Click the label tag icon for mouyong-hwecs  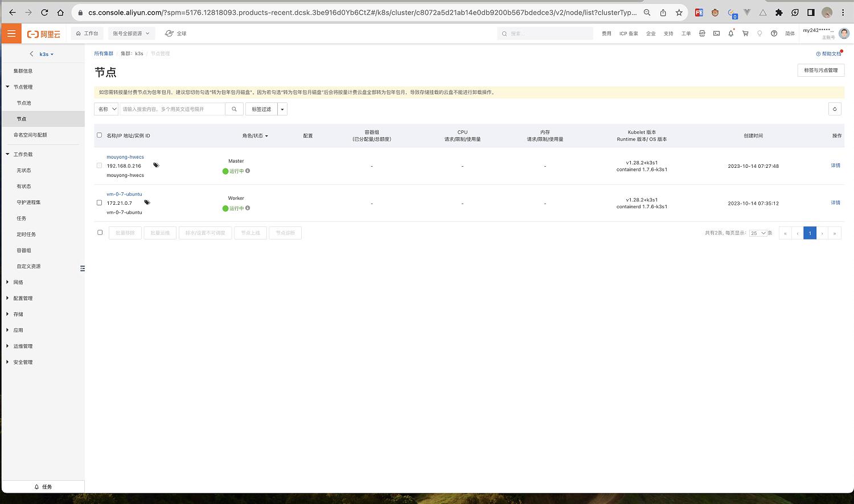[x=156, y=166]
